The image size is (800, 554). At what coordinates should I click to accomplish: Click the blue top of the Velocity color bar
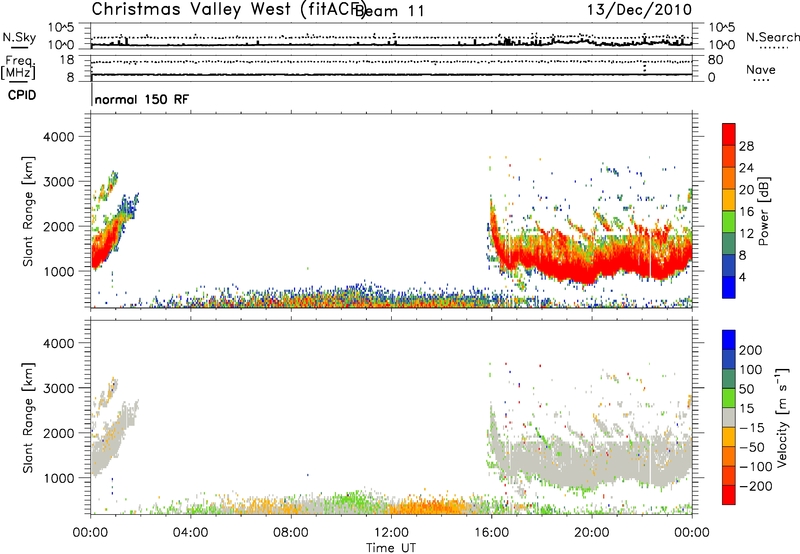coord(729,340)
